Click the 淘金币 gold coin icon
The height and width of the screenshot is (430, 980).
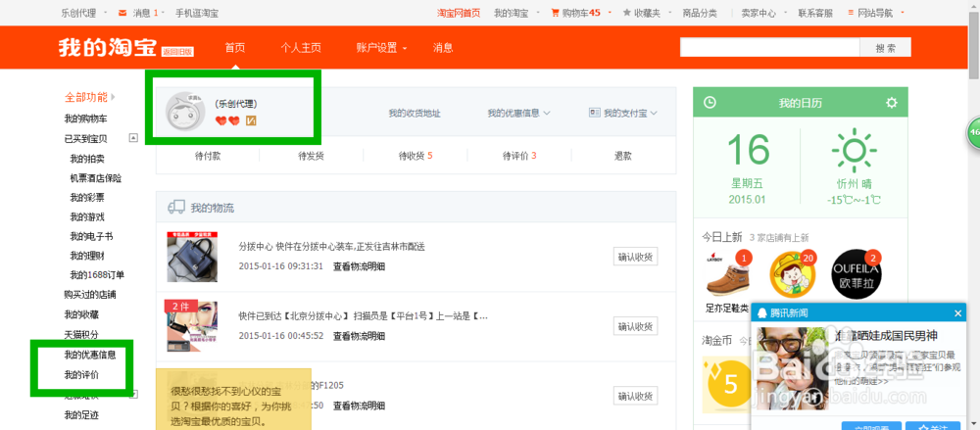point(729,384)
